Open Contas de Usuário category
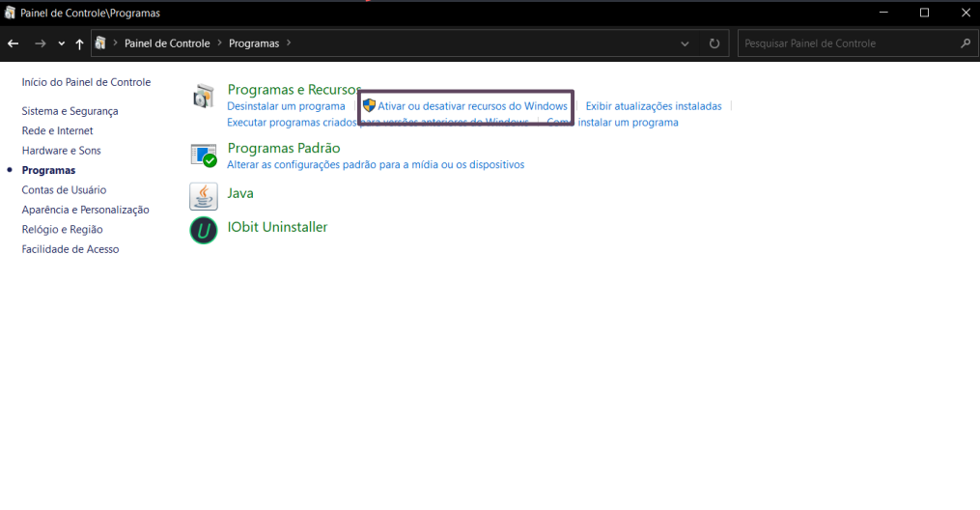The height and width of the screenshot is (510, 980). tap(64, 190)
